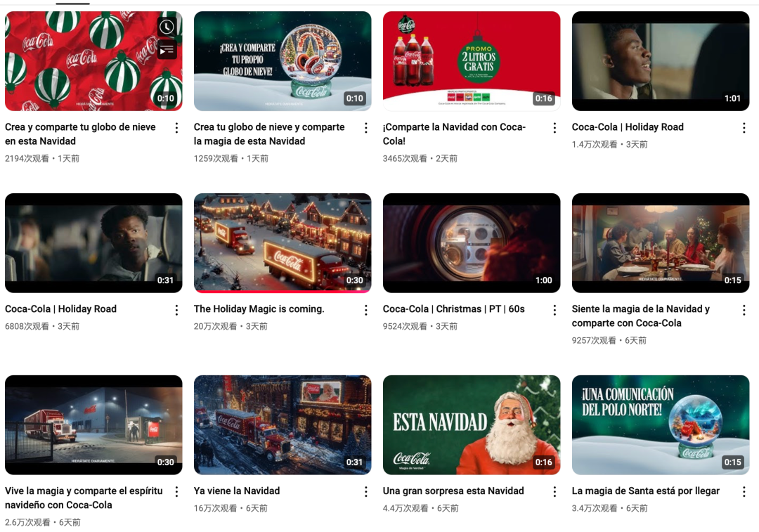
Task: Play the 1:01 Holiday Road thumbnail
Action: tap(661, 61)
